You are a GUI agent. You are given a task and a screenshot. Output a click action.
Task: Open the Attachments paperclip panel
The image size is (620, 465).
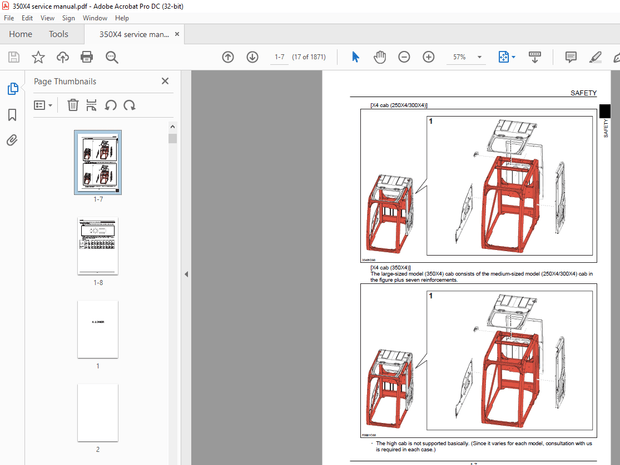pos(12,140)
